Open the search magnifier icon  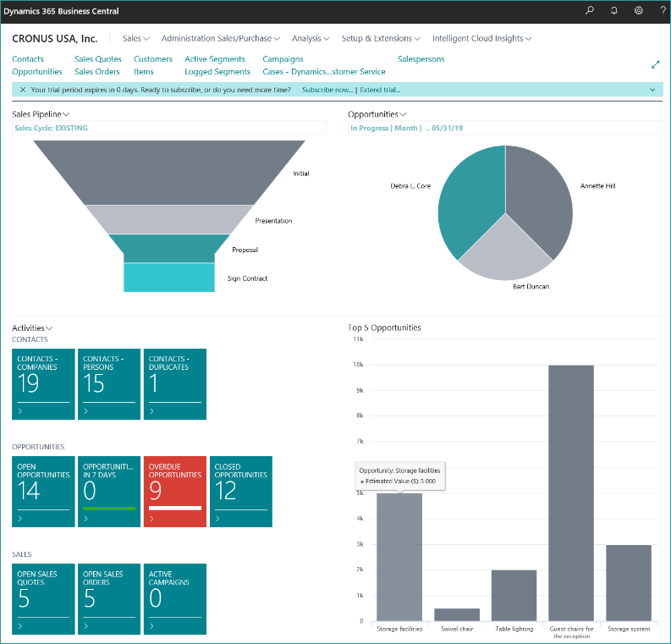[x=590, y=10]
